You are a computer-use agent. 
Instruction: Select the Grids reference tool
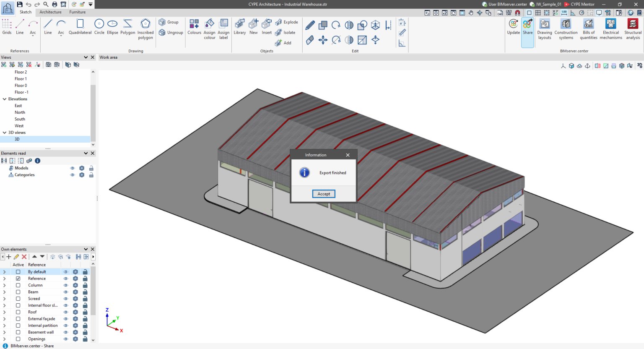pos(7,26)
